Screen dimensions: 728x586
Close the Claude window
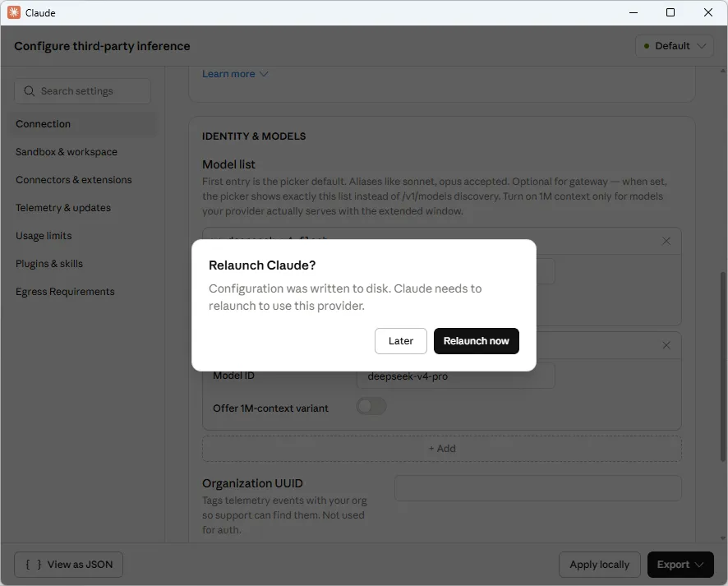coord(708,12)
